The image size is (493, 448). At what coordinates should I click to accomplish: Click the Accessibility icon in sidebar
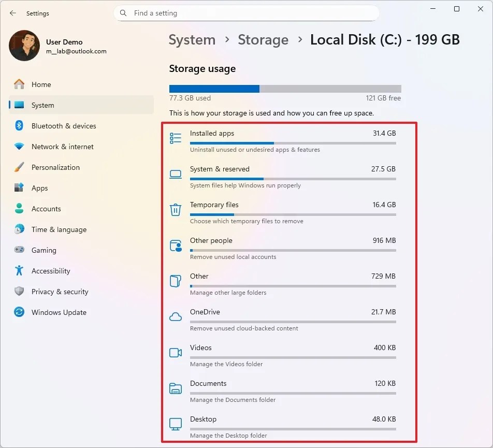[19, 271]
